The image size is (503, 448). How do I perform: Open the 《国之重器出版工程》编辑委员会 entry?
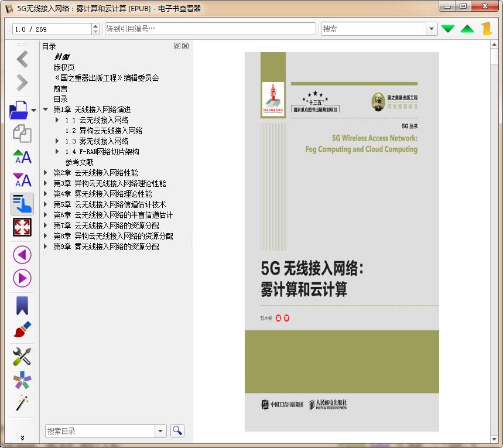(x=106, y=78)
